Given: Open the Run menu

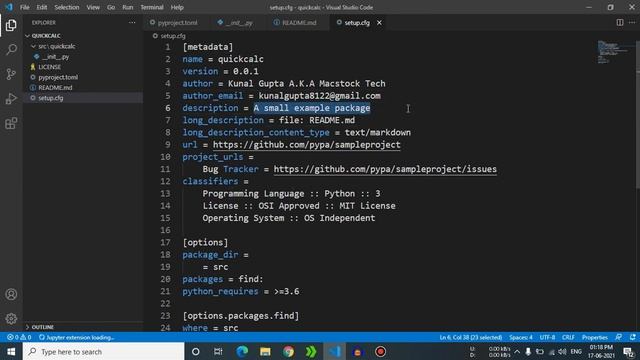Looking at the screenshot, I should (x=128, y=7).
